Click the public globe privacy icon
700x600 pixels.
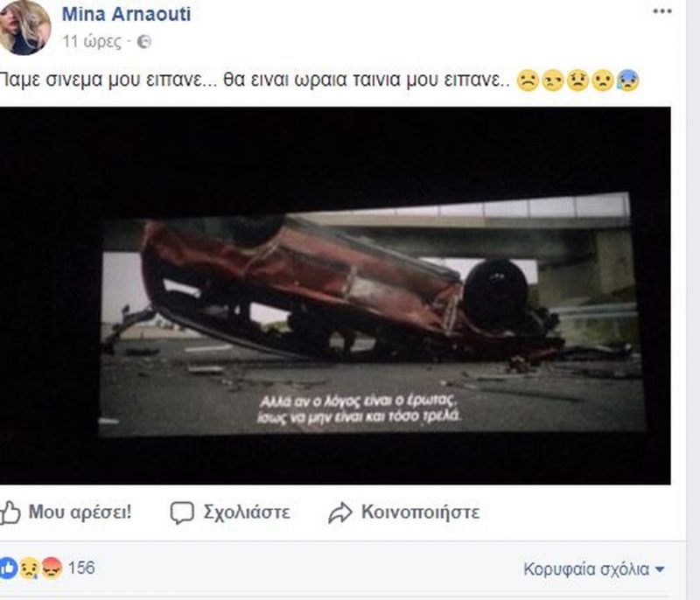(x=143, y=42)
